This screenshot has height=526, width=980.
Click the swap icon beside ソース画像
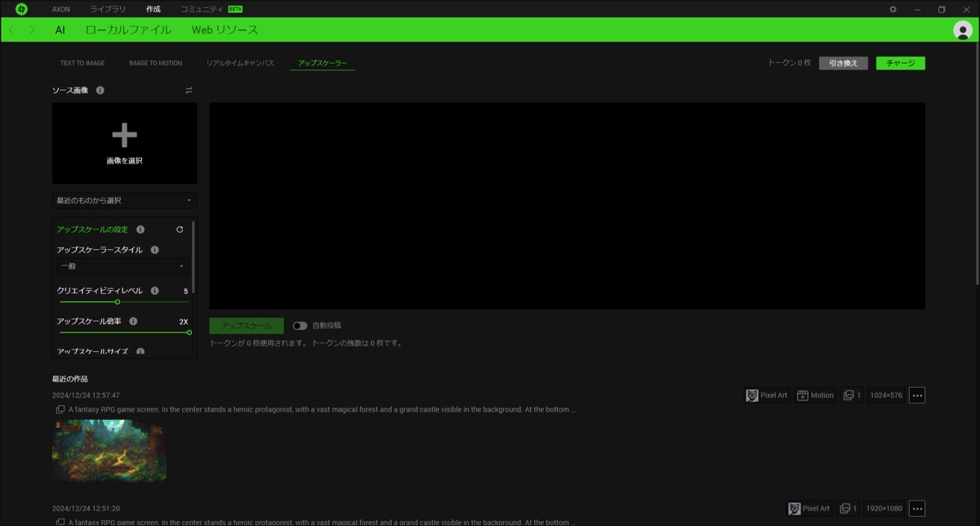point(189,91)
